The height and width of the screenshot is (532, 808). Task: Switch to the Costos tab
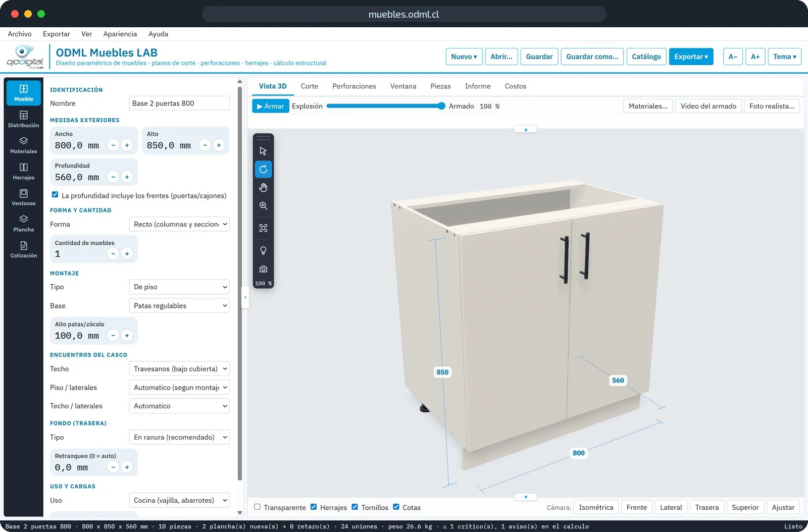pyautogui.click(x=516, y=86)
